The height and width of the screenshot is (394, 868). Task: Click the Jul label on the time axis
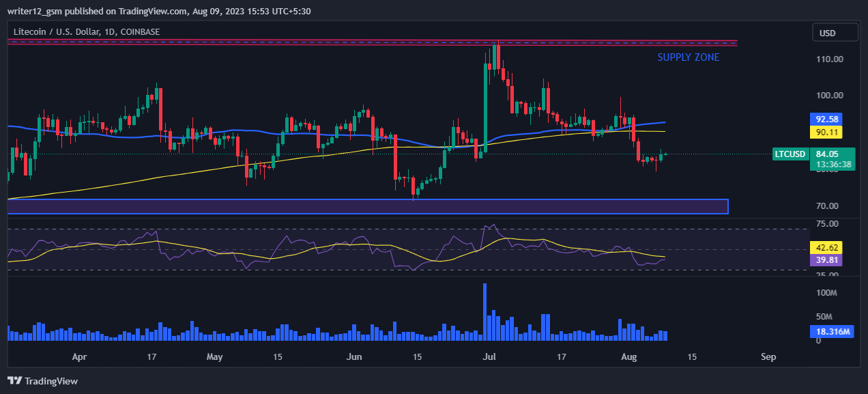[x=489, y=356]
